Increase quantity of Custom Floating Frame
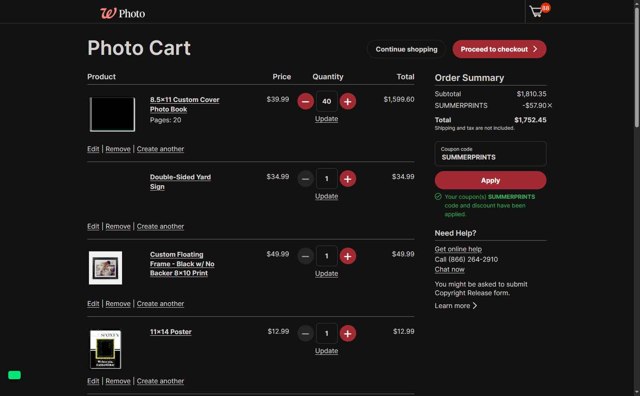This screenshot has height=396, width=640. pos(348,256)
